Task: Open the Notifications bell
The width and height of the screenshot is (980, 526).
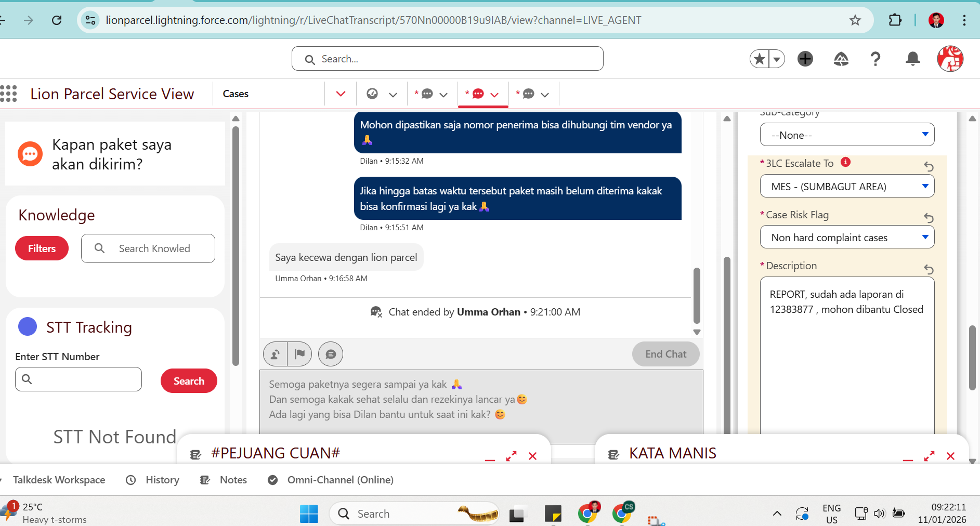Action: point(912,59)
